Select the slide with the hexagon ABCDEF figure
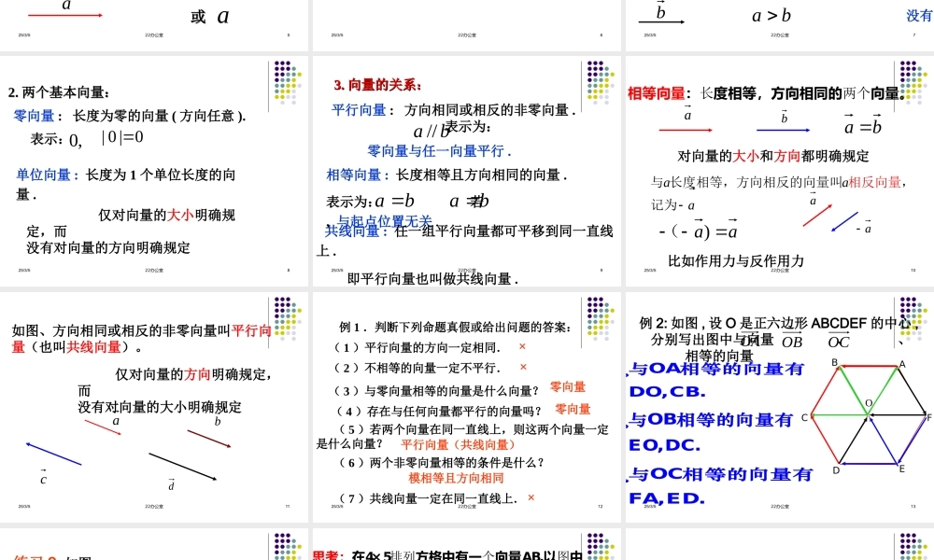The height and width of the screenshot is (560, 934). 780,407
